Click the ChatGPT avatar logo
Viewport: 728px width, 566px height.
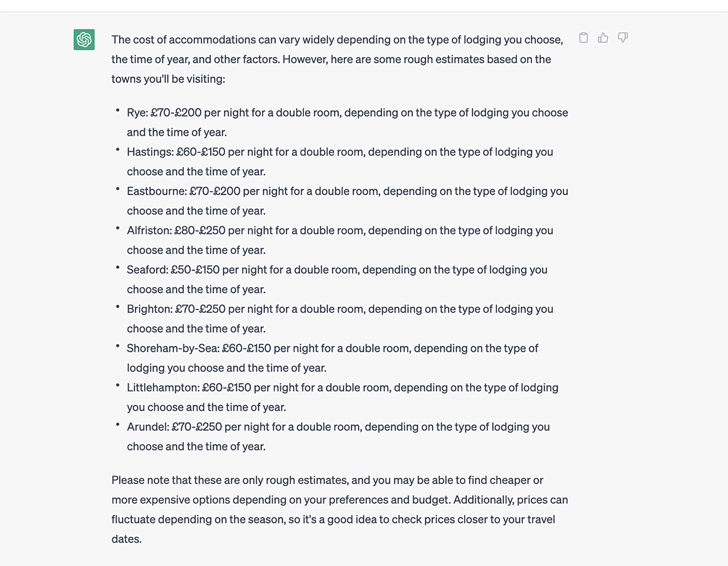[x=84, y=40]
